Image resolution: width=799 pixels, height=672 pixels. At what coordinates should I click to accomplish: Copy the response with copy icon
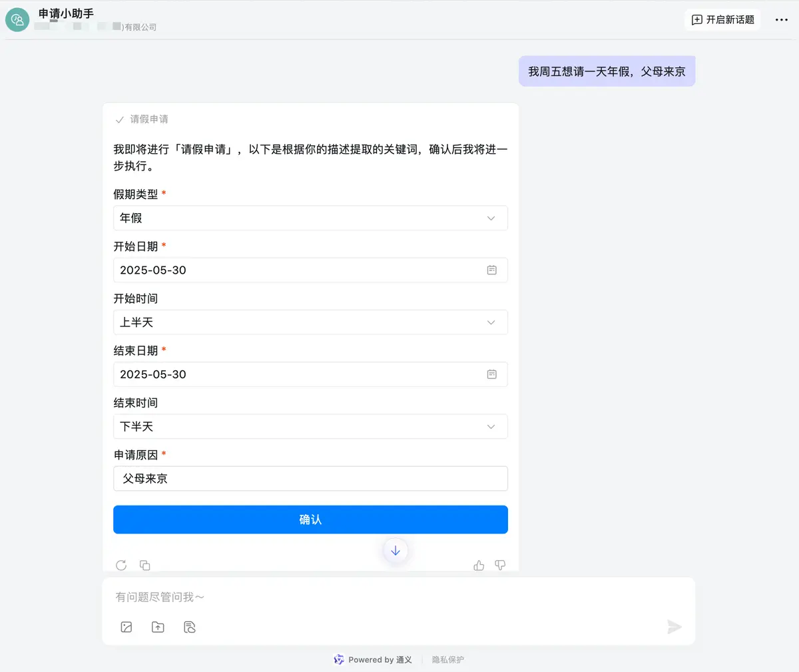coord(144,565)
